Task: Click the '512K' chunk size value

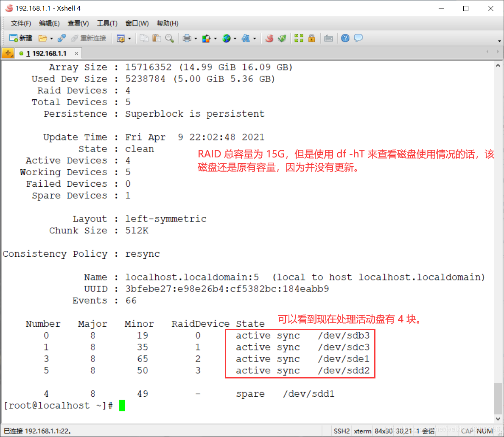Action: point(137,230)
